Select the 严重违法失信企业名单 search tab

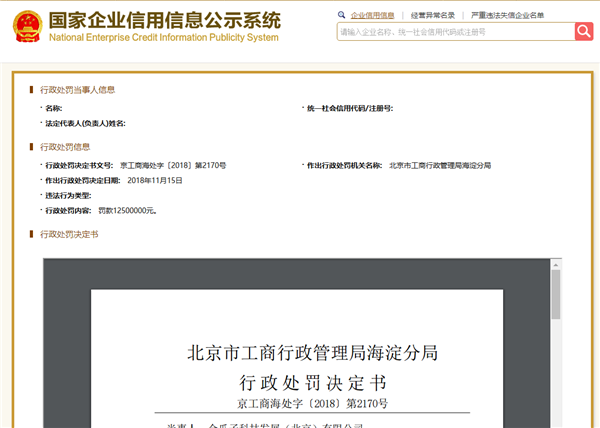(x=507, y=15)
